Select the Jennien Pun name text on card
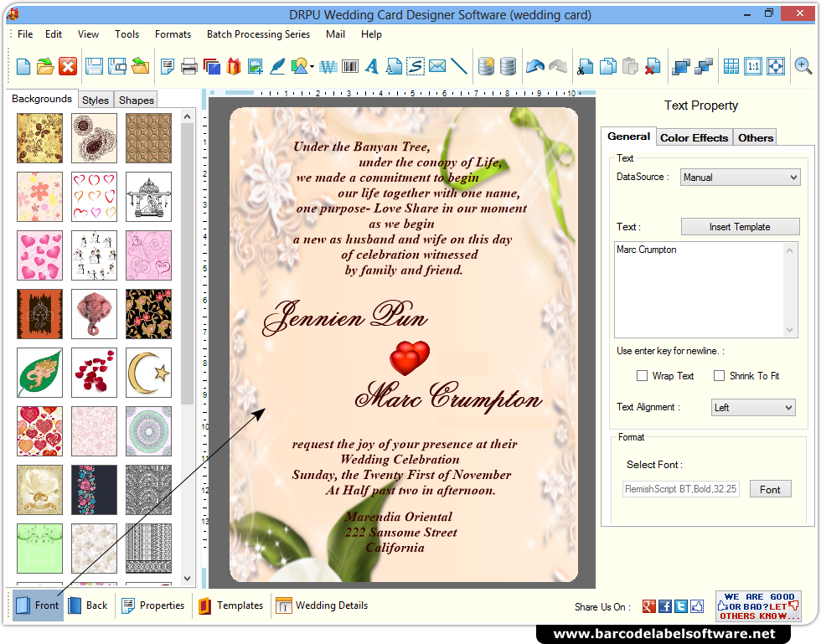Viewport: 821px width, 644px height. coord(345,317)
